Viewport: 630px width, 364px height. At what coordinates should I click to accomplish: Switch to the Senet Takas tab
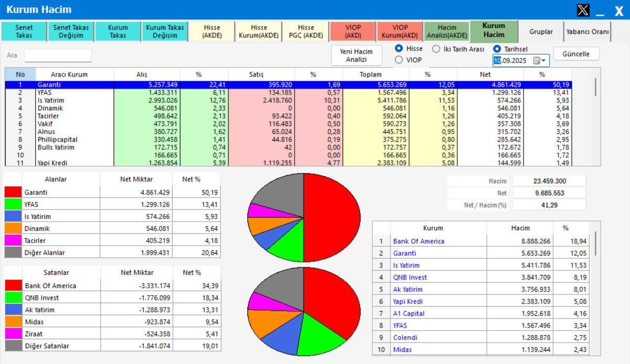click(x=24, y=31)
